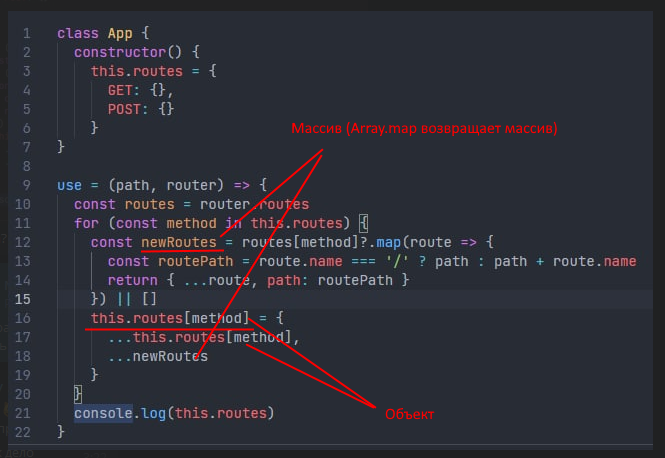Click the 'const routes' declaration on line 10
Screen dimensions: 665x458
pyautogui.click(x=124, y=204)
